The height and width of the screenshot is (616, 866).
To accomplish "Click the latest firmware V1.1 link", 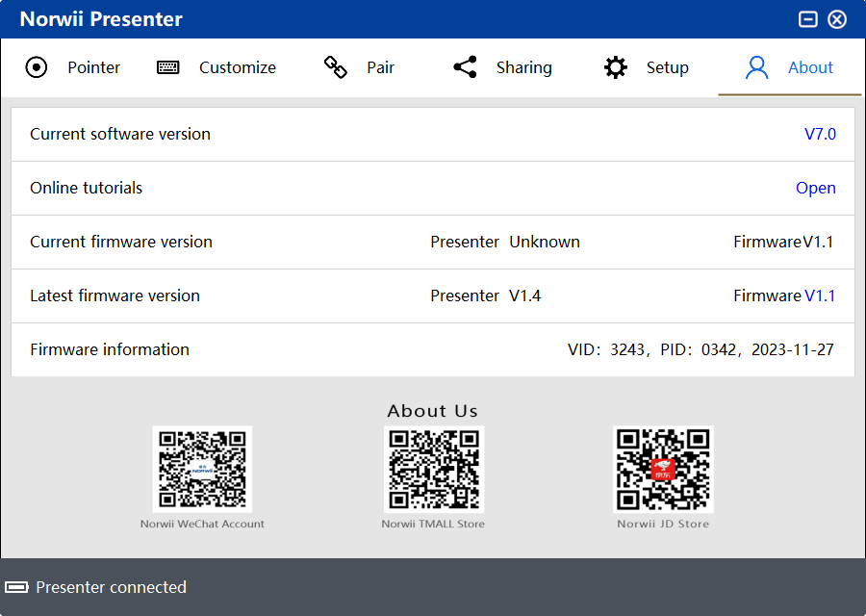I will (x=820, y=295).
